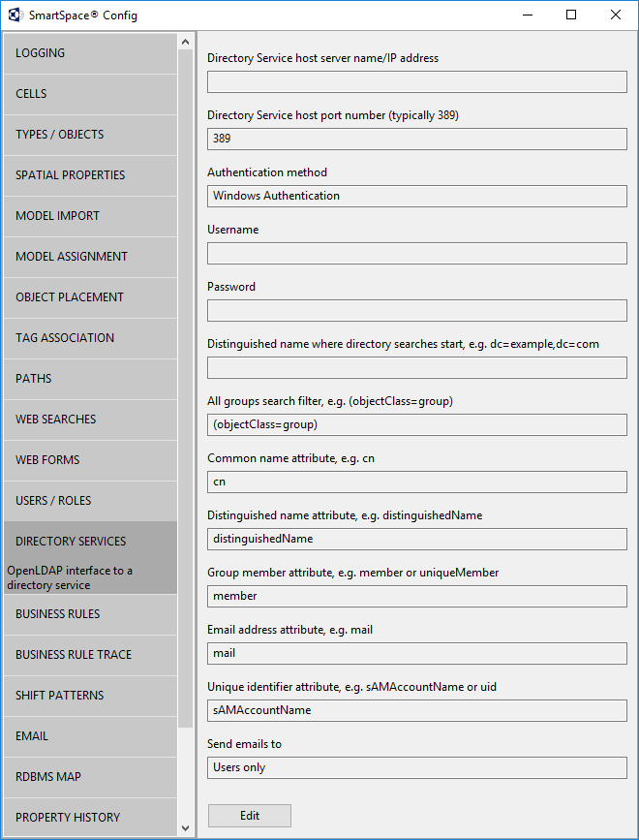Open MODEL IMPORT section
This screenshot has width=639, height=840.
pyautogui.click(x=90, y=216)
